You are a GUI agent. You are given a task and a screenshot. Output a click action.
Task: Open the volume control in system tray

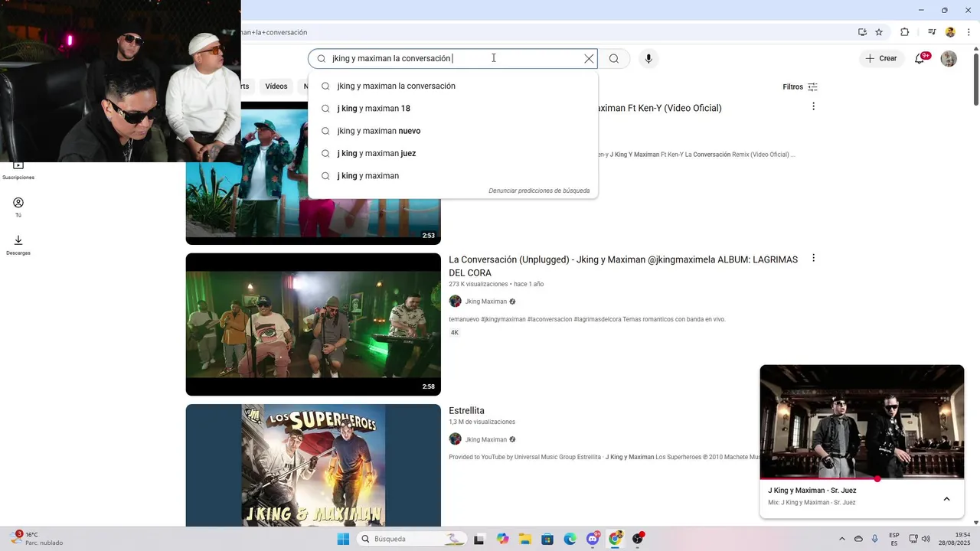926,539
